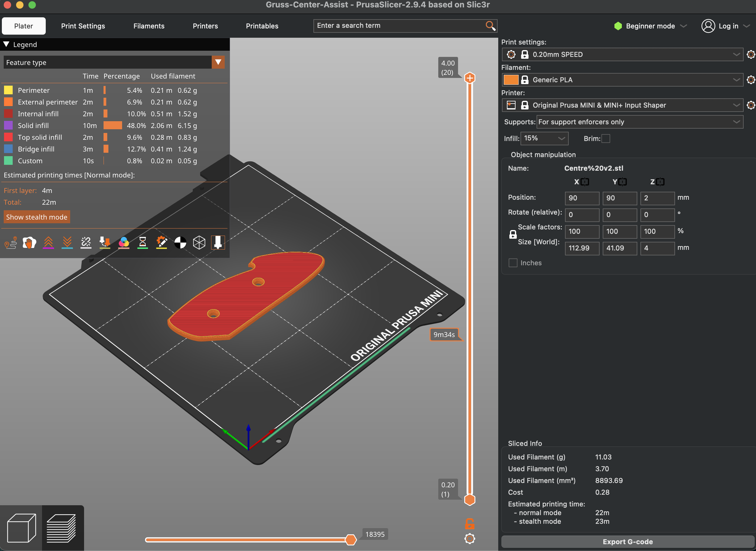Click the Export G-code button
Screen dimensions: 756x551
point(627,542)
